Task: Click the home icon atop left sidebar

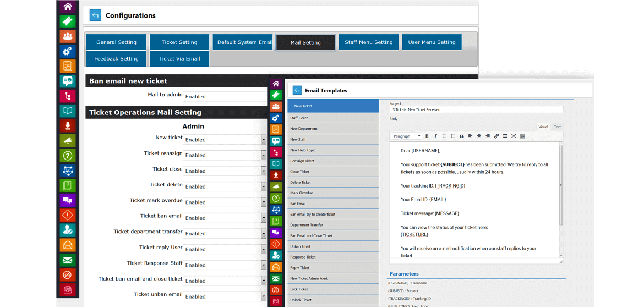Action: 68,6
